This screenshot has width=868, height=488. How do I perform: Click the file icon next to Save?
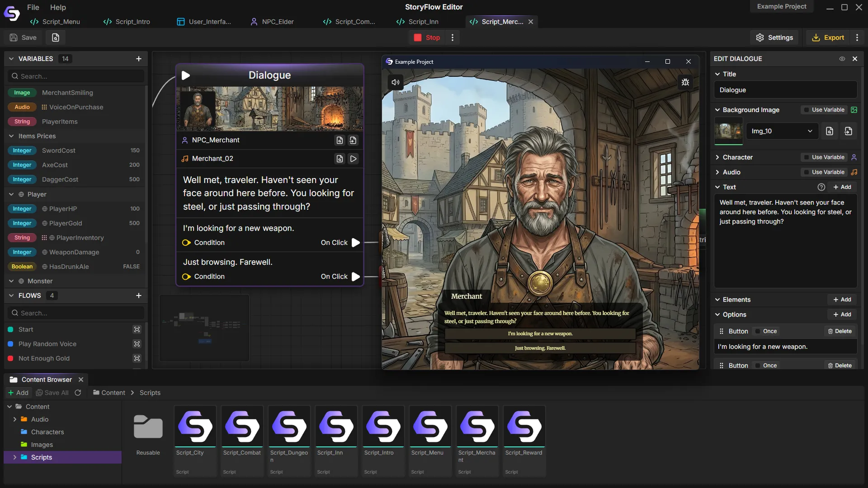(x=56, y=38)
